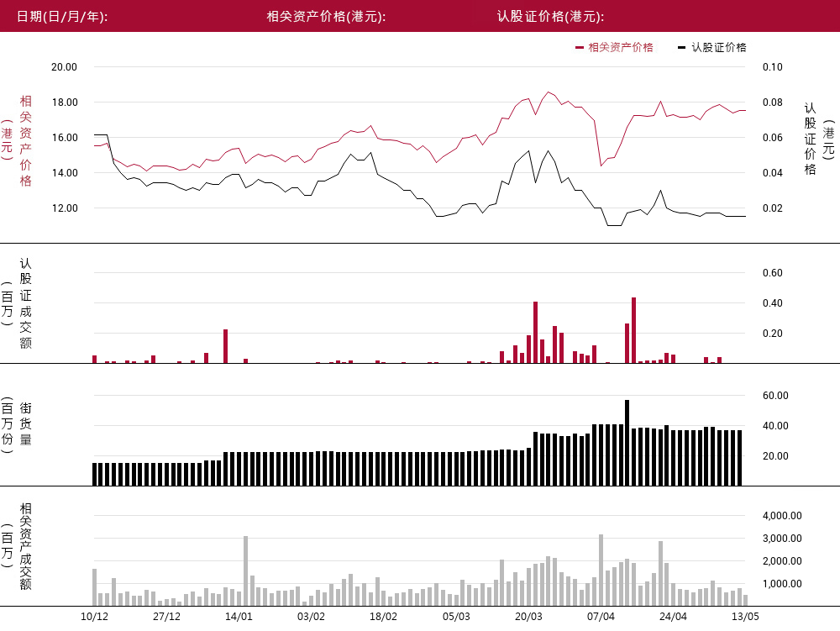Click the 03/02 date on the x-axis
The height and width of the screenshot is (631, 840).
312,617
